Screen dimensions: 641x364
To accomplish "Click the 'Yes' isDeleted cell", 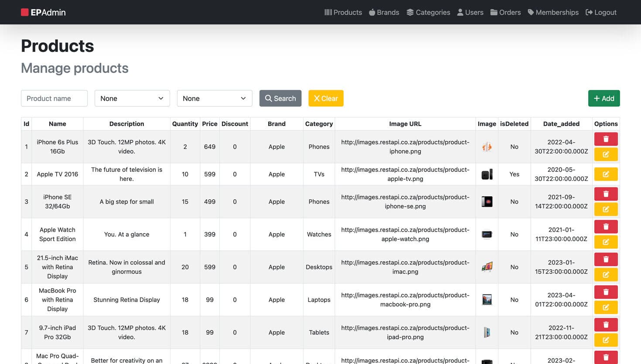I will pos(514,174).
